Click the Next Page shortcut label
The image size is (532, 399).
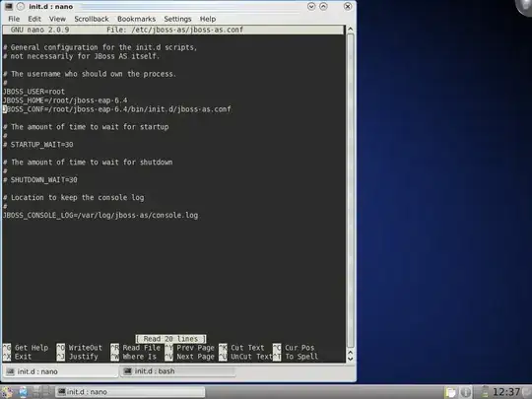(x=195, y=357)
